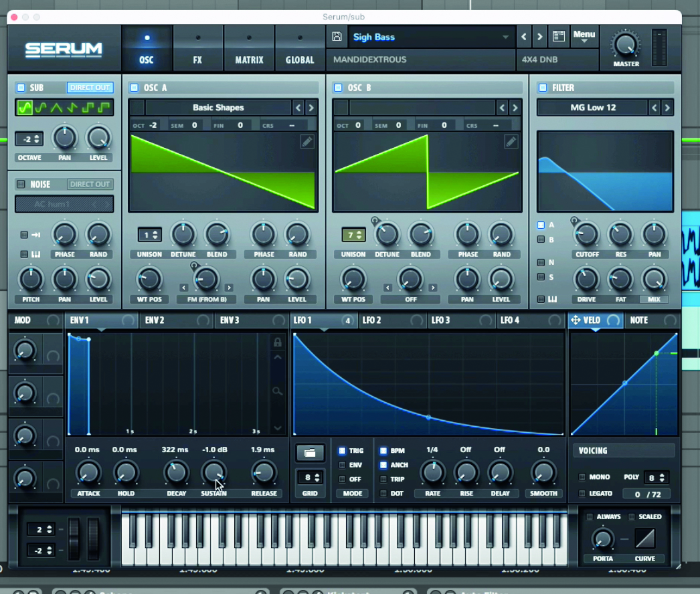Click the pitch bend wheel
The image size is (700, 594).
74,538
